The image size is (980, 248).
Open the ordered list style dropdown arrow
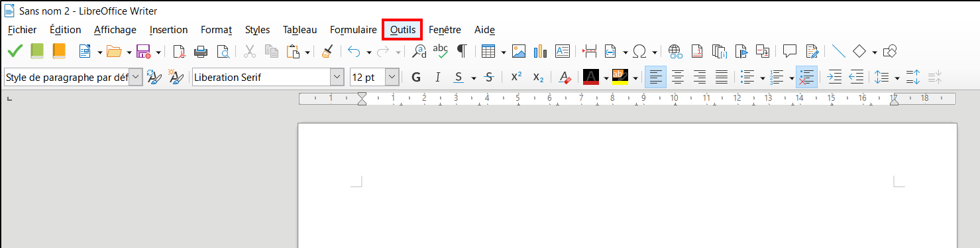(791, 78)
